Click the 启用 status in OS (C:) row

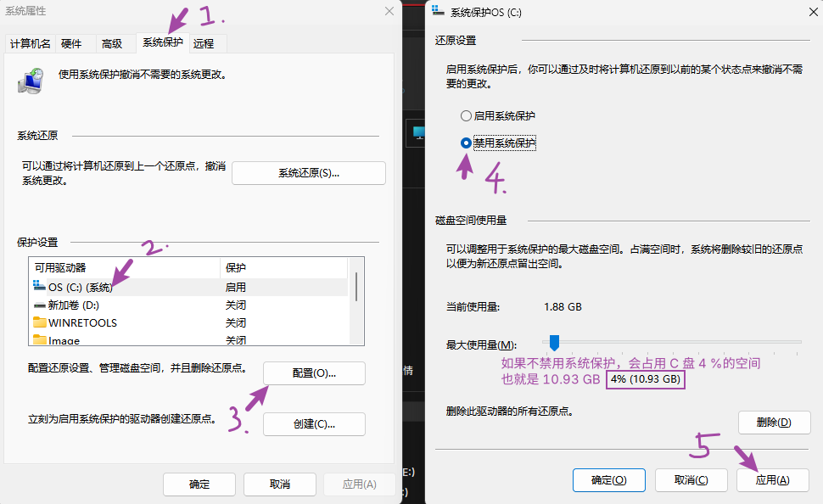tap(236, 287)
